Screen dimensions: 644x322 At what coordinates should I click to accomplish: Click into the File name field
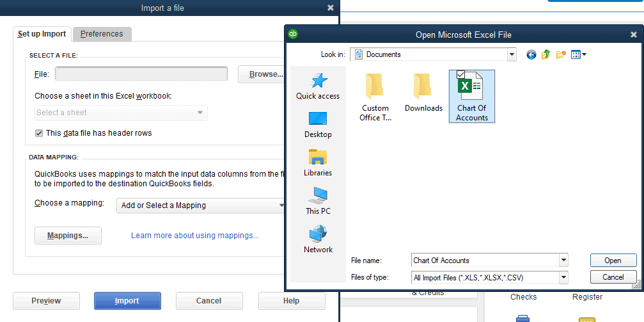point(485,261)
